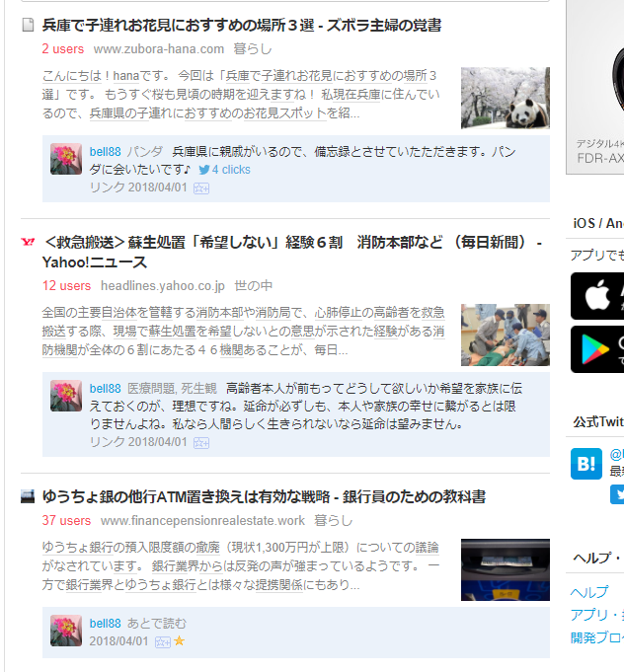Open the 2018/04/01 date under あとで読む
The image size is (624, 672).
click(118, 641)
